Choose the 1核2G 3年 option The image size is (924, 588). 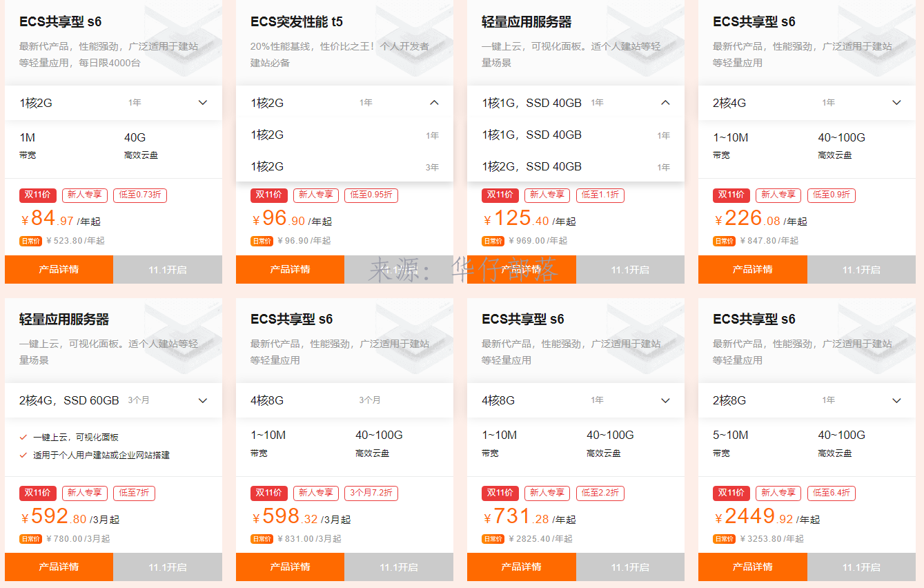[344, 167]
